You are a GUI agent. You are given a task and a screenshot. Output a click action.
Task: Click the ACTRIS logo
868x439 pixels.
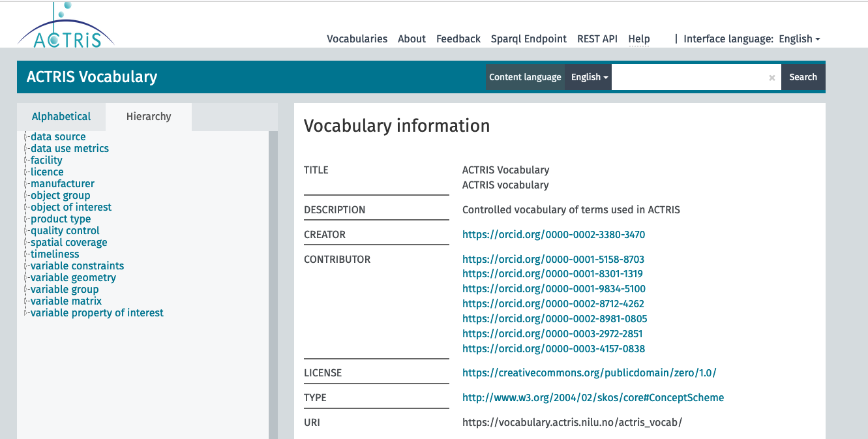(x=65, y=26)
